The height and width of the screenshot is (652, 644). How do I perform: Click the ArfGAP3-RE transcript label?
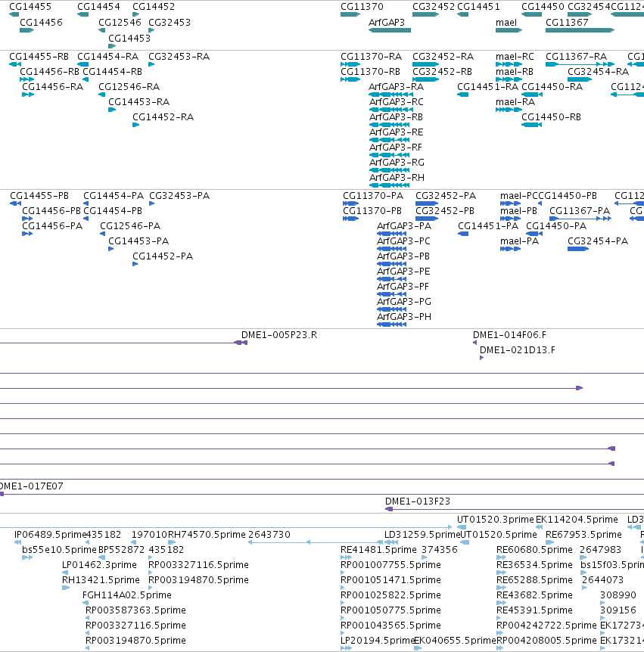[x=397, y=132]
